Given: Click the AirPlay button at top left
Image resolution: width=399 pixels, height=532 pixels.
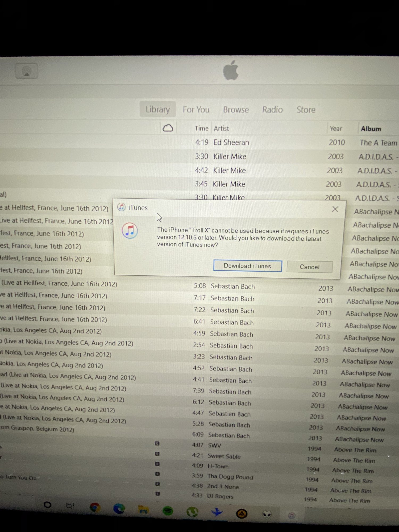Looking at the screenshot, I should [27, 71].
